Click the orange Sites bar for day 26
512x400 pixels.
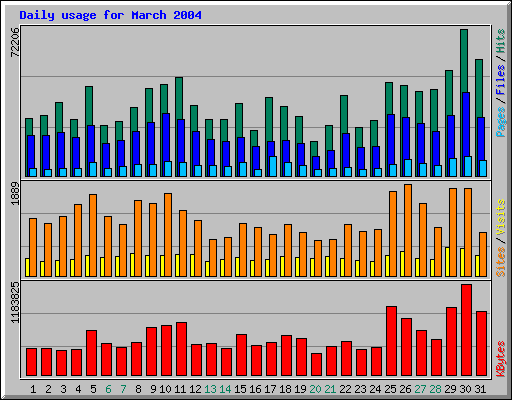point(408,230)
